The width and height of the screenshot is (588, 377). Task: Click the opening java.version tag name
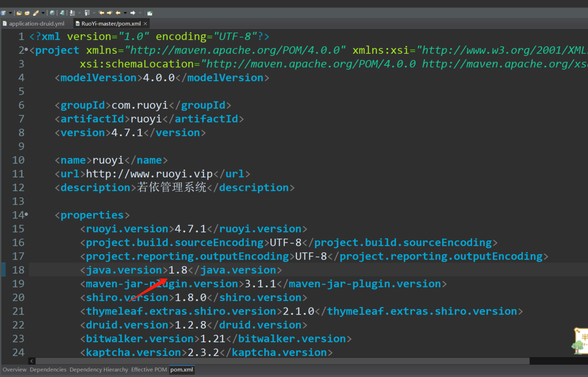[x=124, y=270]
